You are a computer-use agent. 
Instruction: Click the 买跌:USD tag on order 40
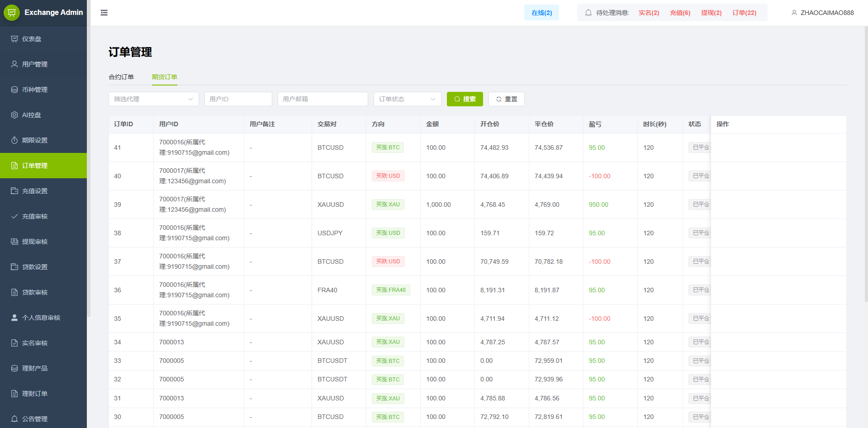pyautogui.click(x=388, y=176)
